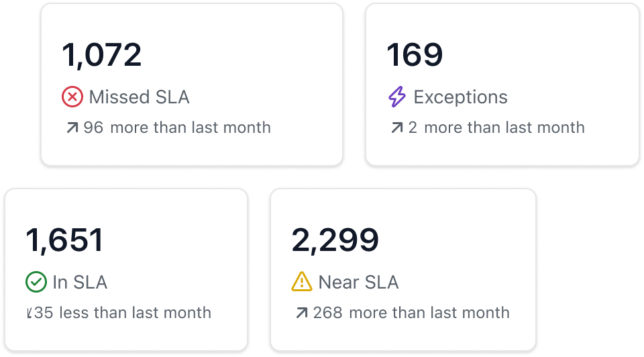Click the 2,299 near SLA count
The width and height of the screenshot is (644, 357).
coord(335,240)
